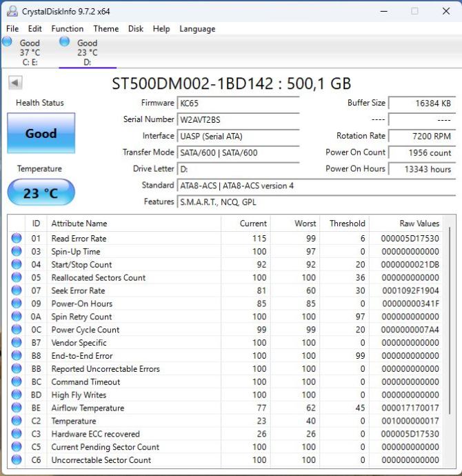Open the Function menu

pos(67,29)
